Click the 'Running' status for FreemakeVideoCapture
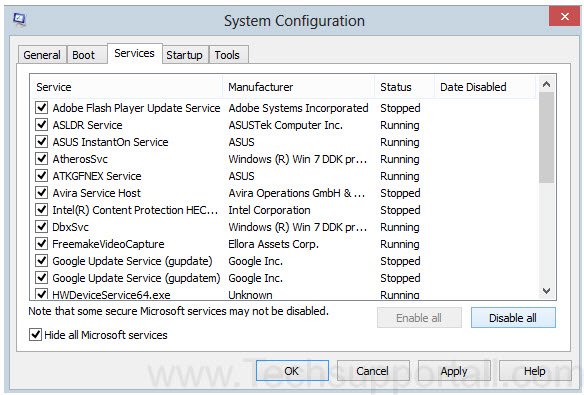 pos(400,244)
